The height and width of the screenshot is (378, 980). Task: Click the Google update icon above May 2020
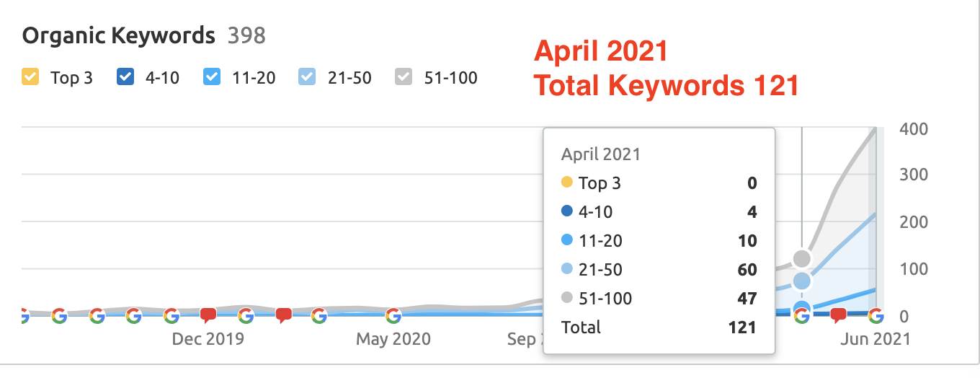[x=393, y=315]
